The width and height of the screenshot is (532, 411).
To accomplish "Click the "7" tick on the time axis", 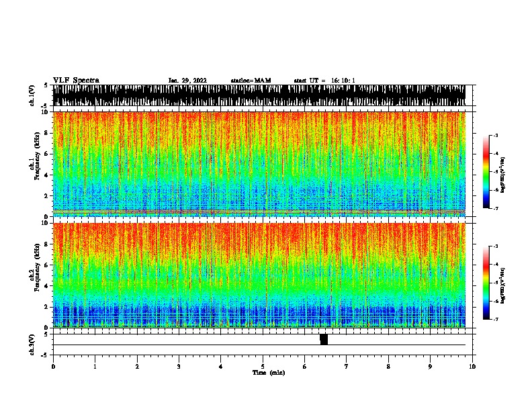I will [347, 367].
